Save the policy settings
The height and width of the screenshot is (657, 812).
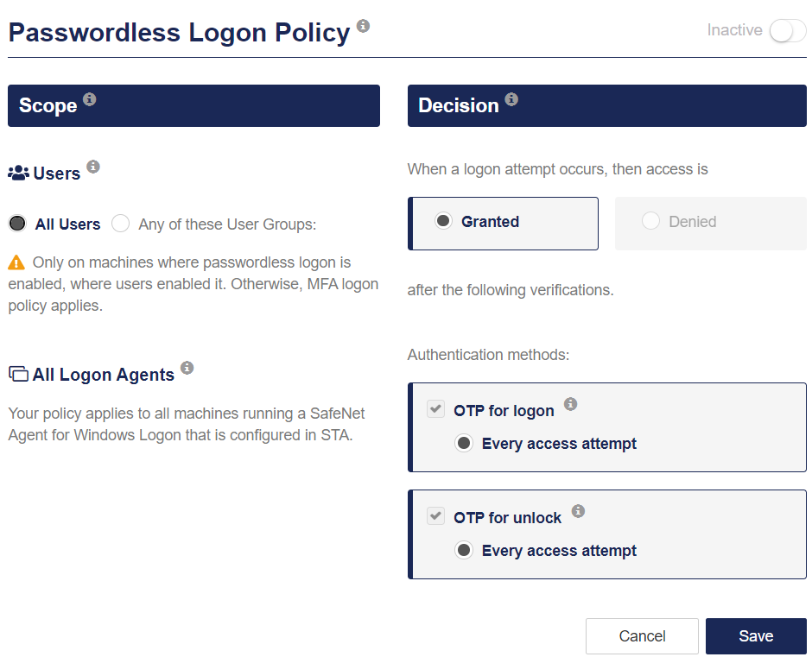pyautogui.click(x=756, y=635)
